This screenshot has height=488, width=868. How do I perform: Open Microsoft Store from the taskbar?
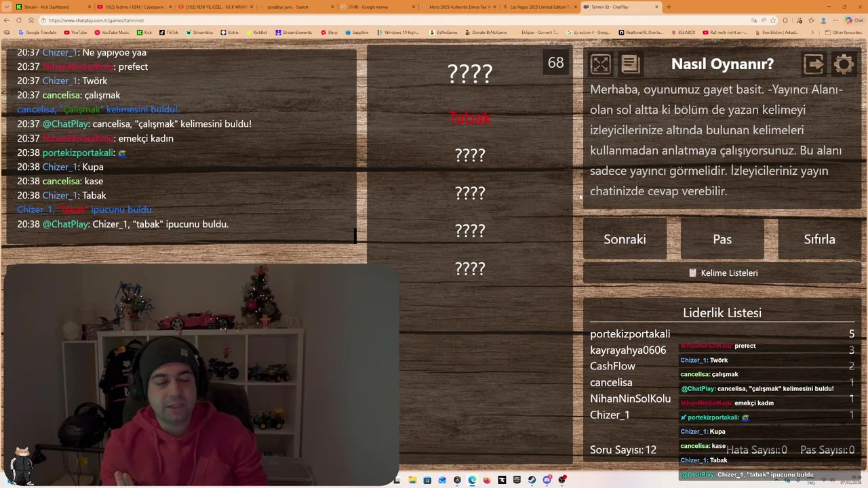(x=427, y=480)
